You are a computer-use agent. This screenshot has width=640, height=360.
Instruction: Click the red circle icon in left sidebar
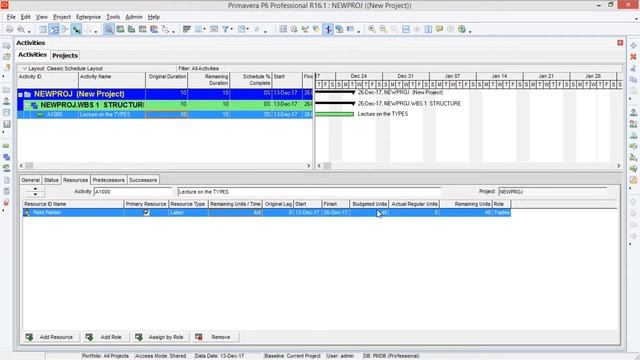point(7,202)
